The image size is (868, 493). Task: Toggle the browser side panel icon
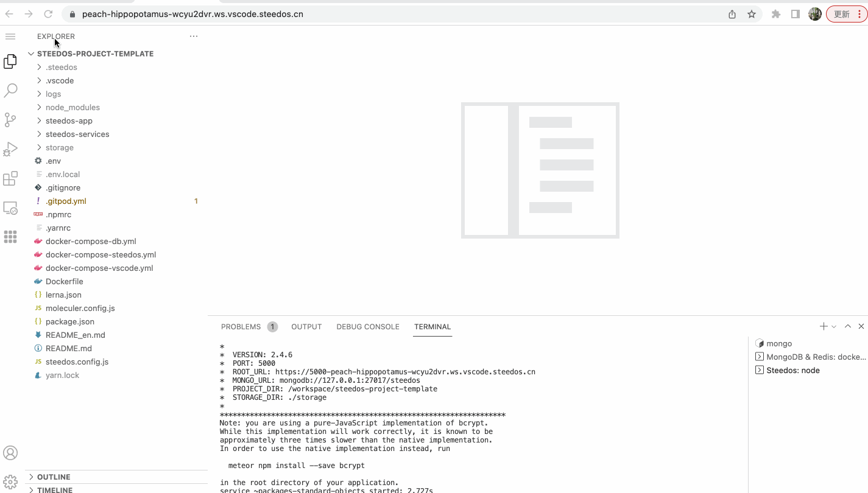coord(796,14)
